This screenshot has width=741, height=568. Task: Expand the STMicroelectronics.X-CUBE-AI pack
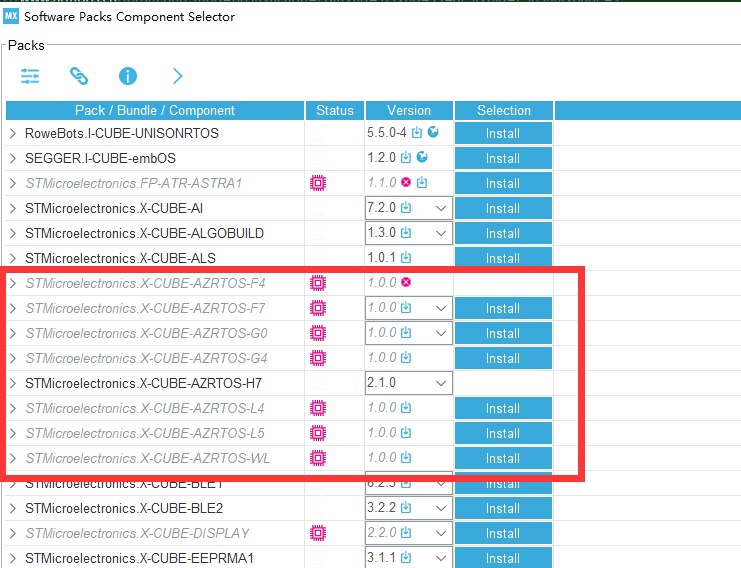tap(13, 208)
